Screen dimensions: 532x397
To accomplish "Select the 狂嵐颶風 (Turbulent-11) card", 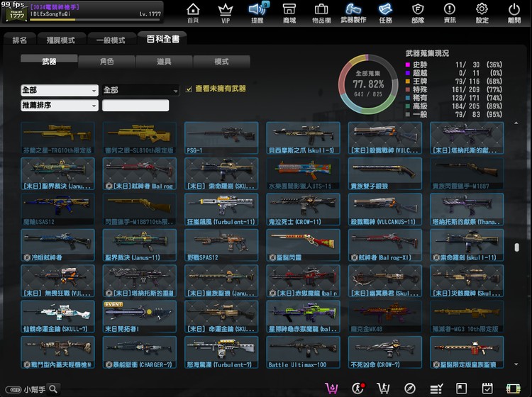I will 221,210.
